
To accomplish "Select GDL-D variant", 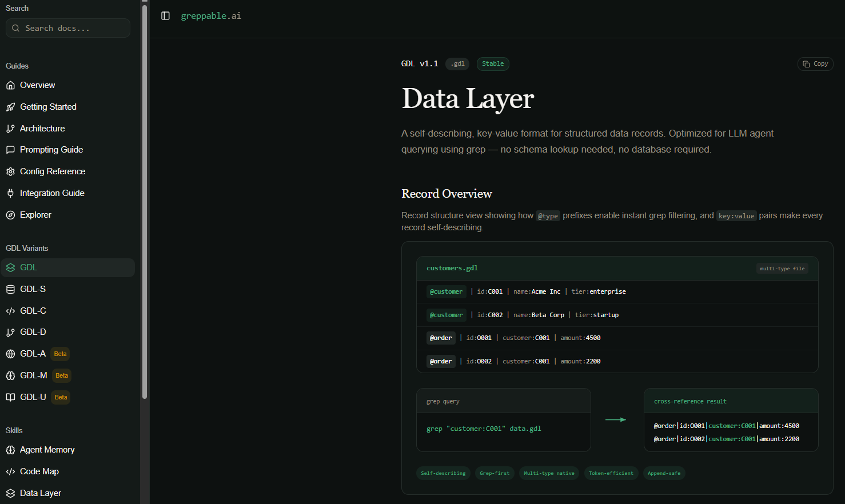I will tap(68, 332).
